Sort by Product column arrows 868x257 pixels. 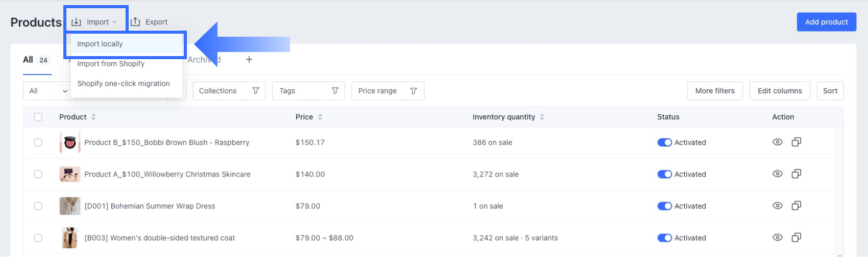(93, 117)
